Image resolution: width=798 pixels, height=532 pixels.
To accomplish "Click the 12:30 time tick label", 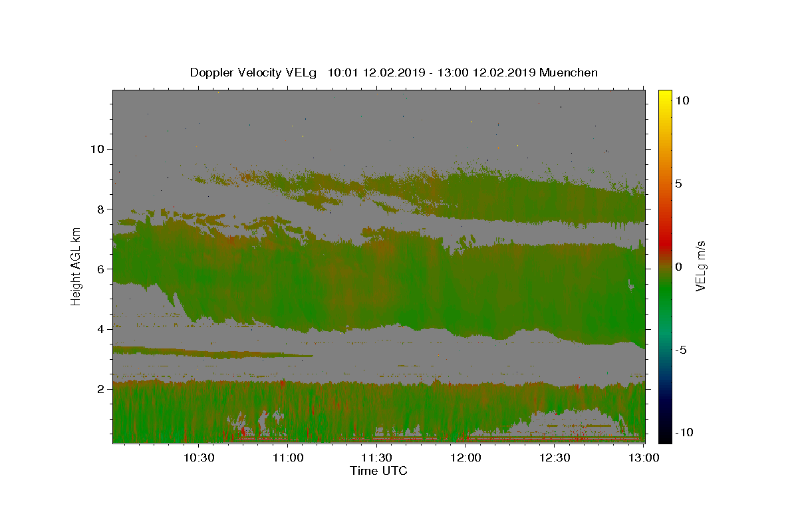I will [x=555, y=458].
